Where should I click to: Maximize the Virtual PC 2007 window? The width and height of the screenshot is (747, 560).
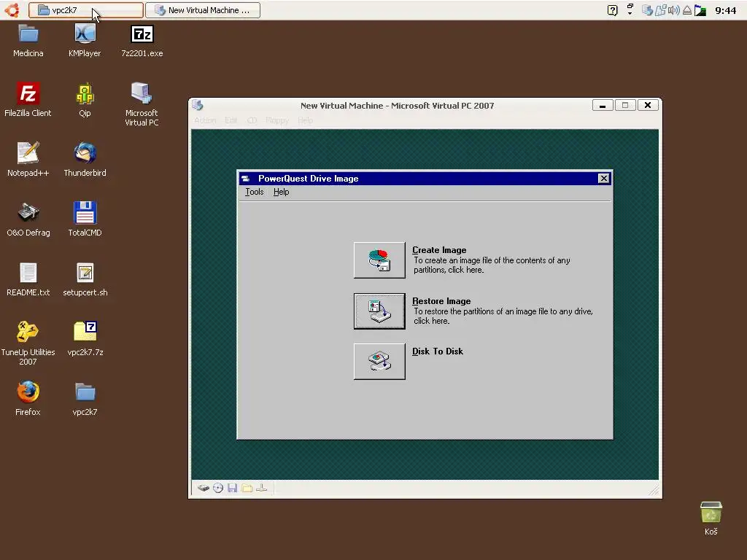[x=625, y=105]
